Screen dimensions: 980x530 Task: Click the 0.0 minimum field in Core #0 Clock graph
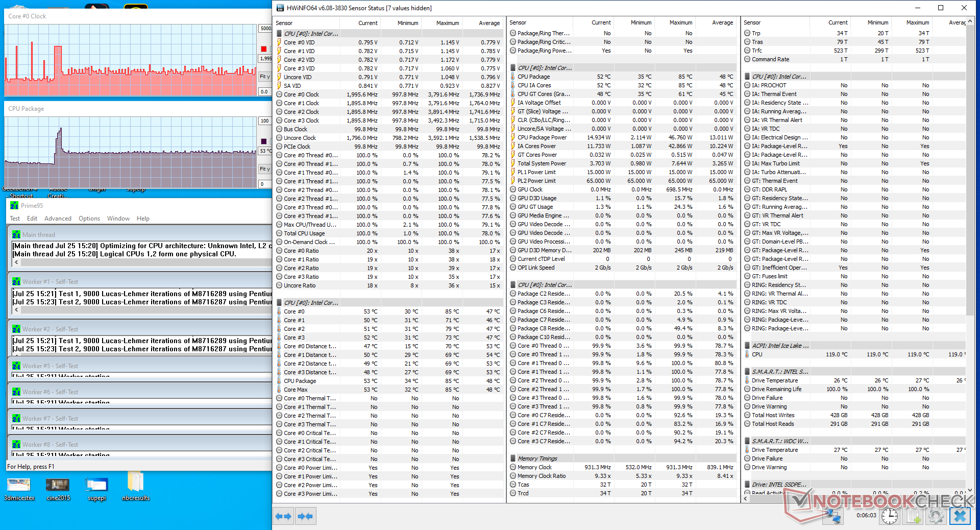click(264, 91)
